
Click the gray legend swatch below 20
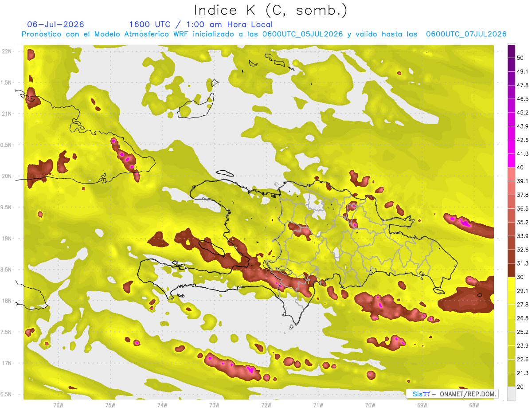point(511,394)
